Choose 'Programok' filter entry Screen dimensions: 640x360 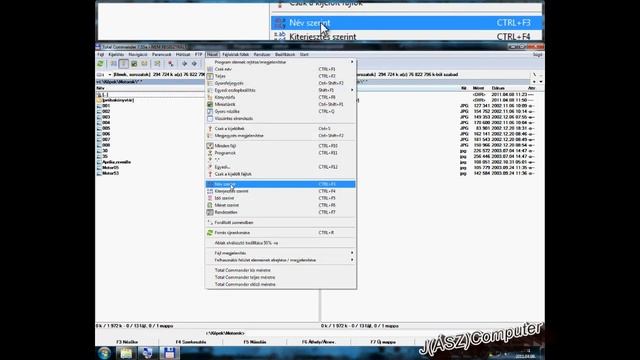point(280,153)
